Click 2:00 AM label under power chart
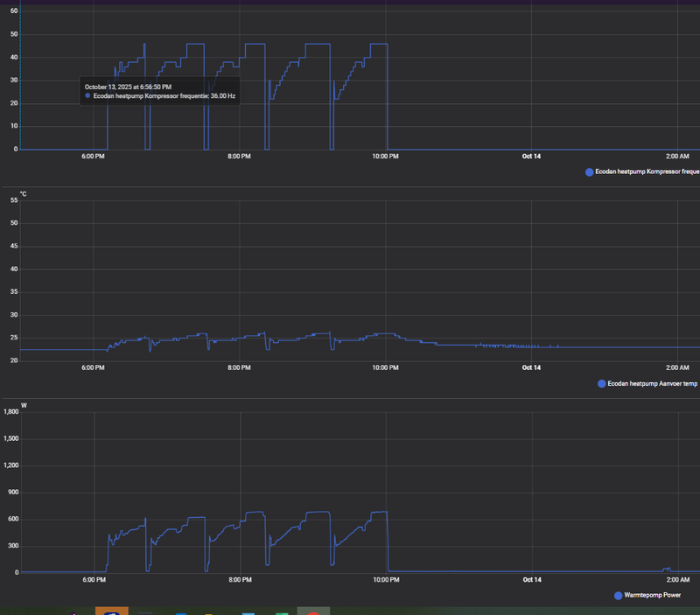Viewport: 700px width, 615px height. click(x=678, y=580)
